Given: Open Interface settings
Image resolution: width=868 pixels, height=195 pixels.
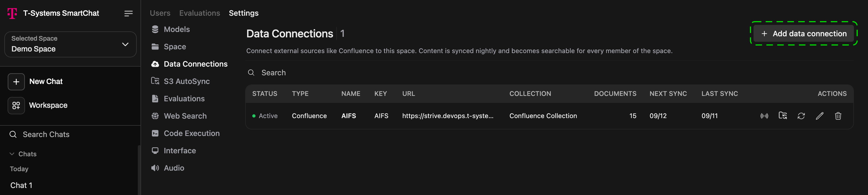Looking at the screenshot, I should pyautogui.click(x=174, y=151).
